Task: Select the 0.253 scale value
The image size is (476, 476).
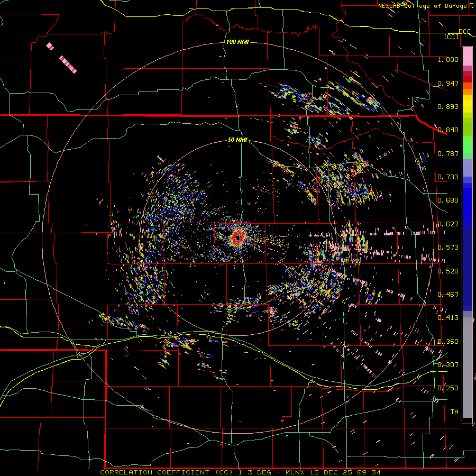Action: 448,388
